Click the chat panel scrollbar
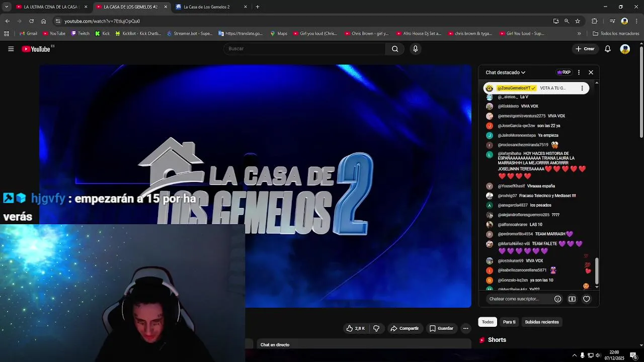Image resolution: width=644 pixels, height=362 pixels. [597, 271]
